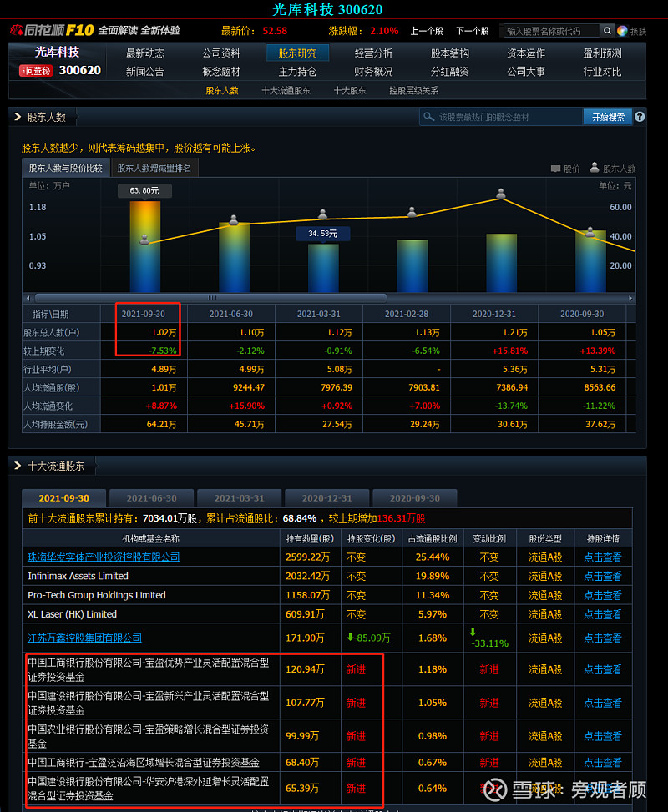Switch to 股东人数增减量排名 tab
The image size is (668, 812).
pyautogui.click(x=154, y=168)
